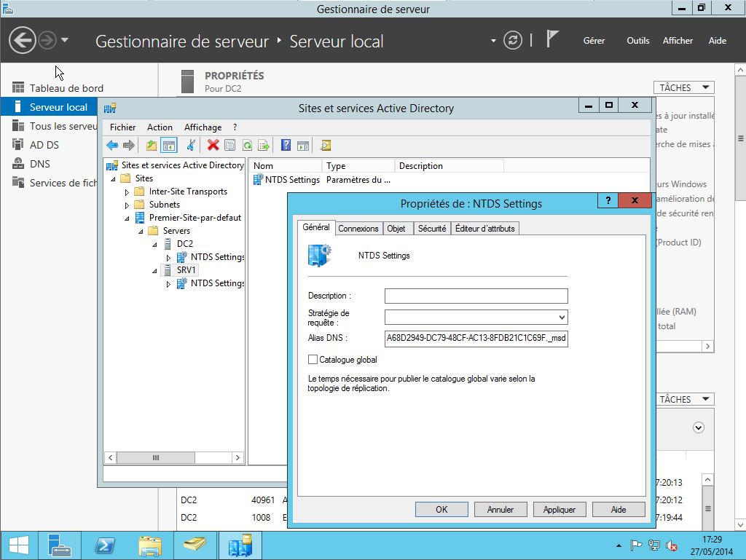Click the OK button
This screenshot has height=560, width=746.
[x=441, y=510]
